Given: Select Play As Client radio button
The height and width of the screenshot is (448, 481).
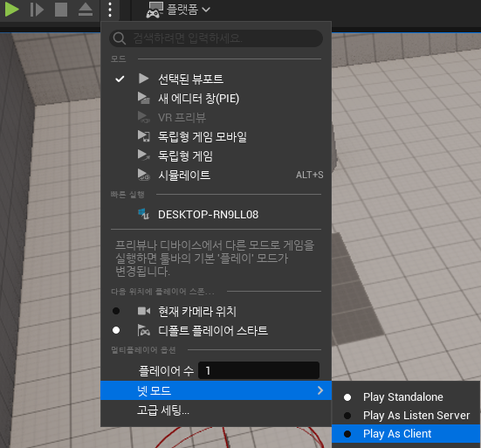Looking at the screenshot, I should [x=347, y=434].
